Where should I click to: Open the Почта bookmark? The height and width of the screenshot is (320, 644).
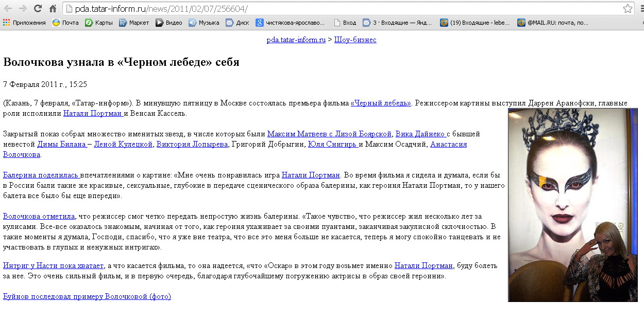pyautogui.click(x=65, y=23)
